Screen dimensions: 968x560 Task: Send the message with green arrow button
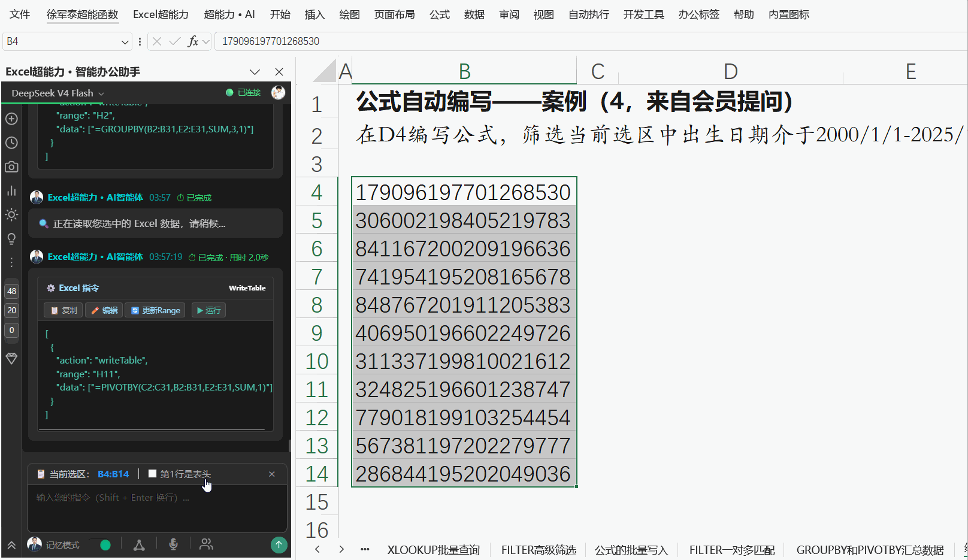[x=279, y=544]
